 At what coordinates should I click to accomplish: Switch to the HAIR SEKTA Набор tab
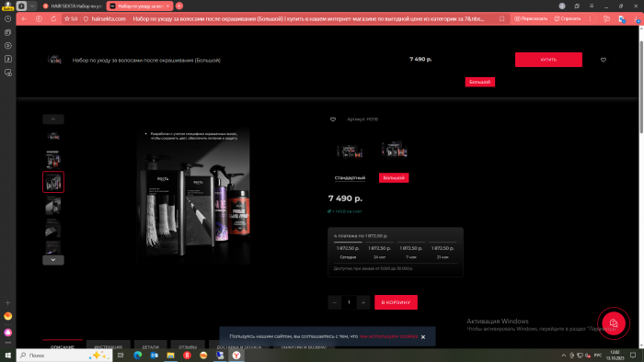73,6
